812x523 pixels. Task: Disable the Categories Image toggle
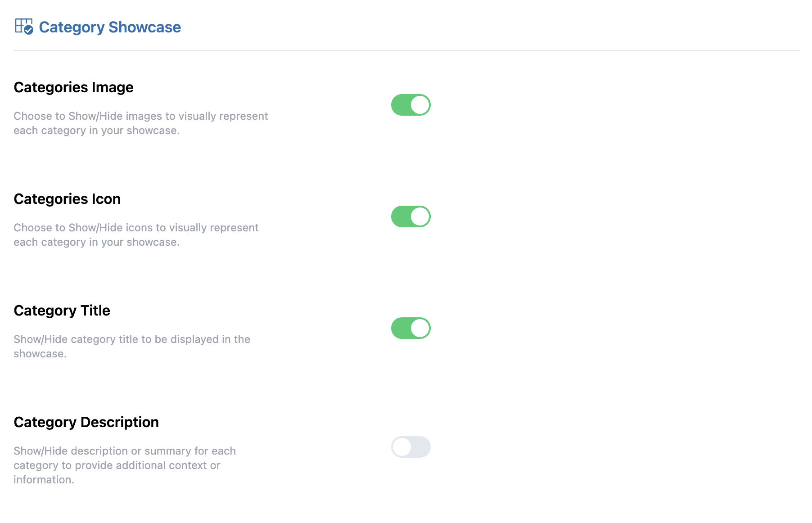(x=411, y=105)
